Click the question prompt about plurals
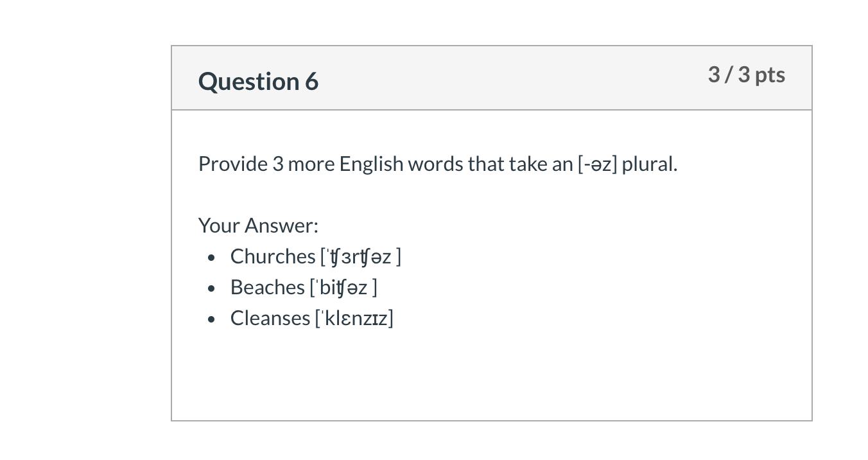868x460 pixels. 438,164
